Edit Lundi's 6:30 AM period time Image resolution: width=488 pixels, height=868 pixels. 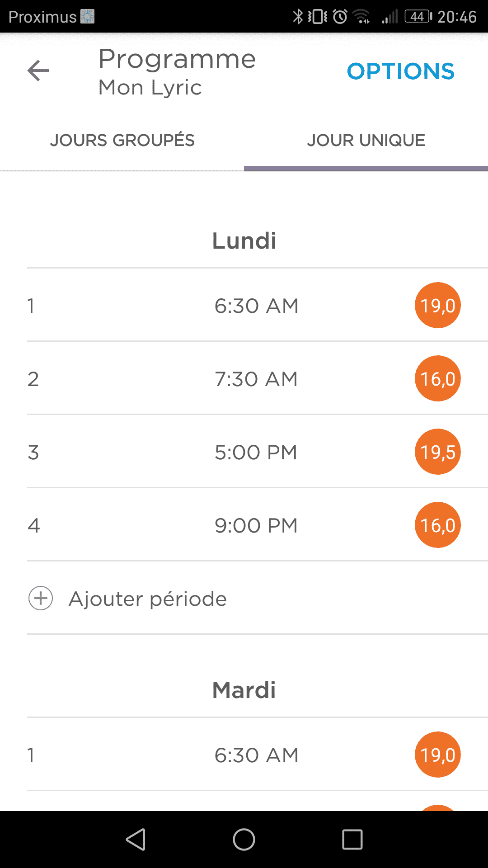[256, 306]
